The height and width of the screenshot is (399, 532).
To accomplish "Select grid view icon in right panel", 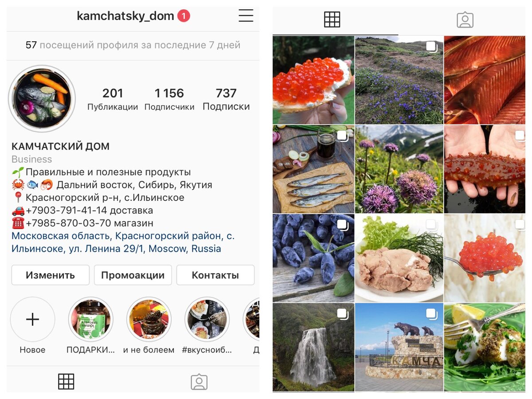I will point(332,20).
